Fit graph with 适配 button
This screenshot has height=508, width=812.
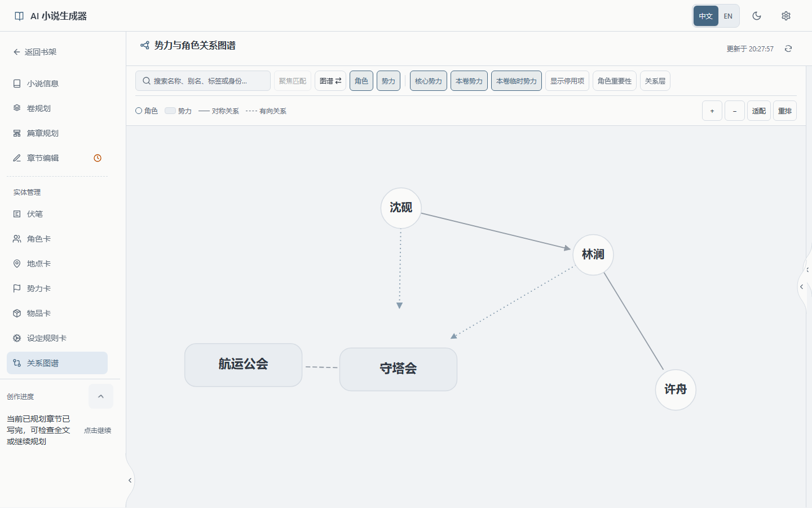click(759, 111)
